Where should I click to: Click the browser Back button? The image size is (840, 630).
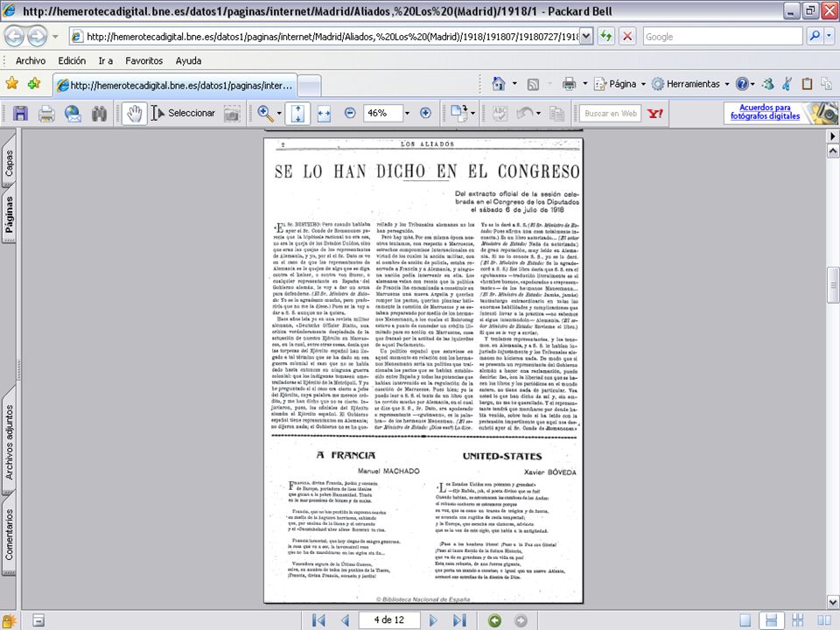point(15,37)
